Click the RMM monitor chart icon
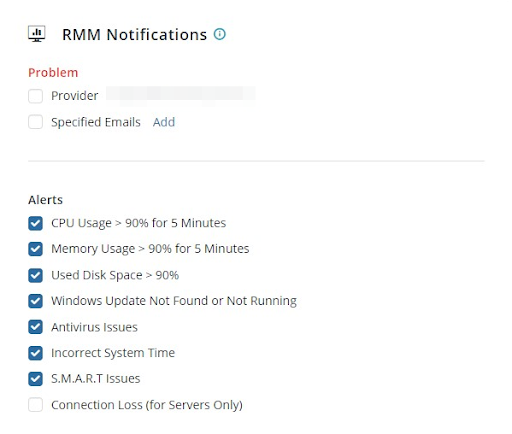The height and width of the screenshot is (434, 512). (37, 34)
